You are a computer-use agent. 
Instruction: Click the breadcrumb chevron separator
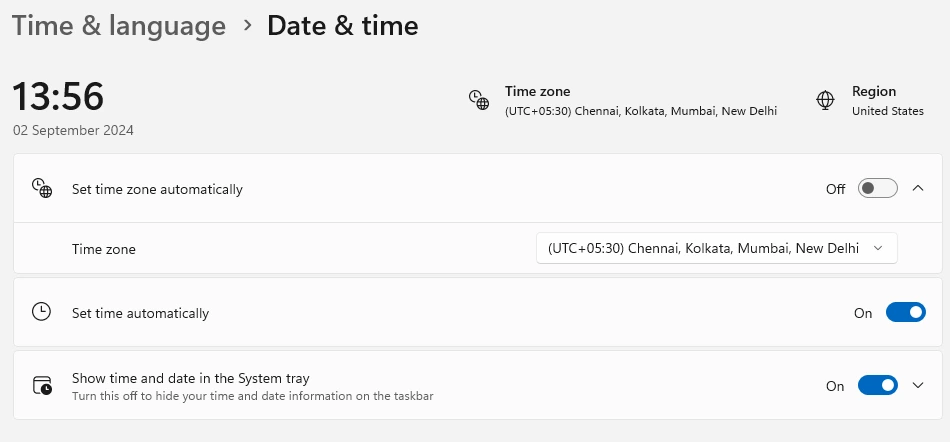[x=247, y=26]
